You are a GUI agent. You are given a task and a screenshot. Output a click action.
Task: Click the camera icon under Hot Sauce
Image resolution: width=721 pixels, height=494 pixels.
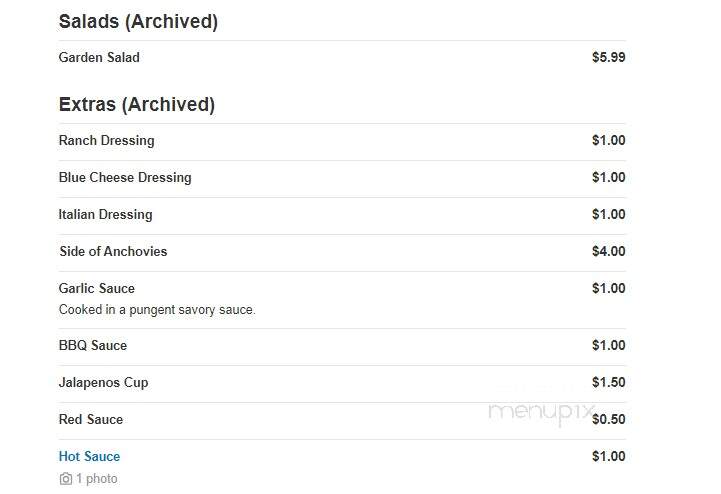pos(66,479)
